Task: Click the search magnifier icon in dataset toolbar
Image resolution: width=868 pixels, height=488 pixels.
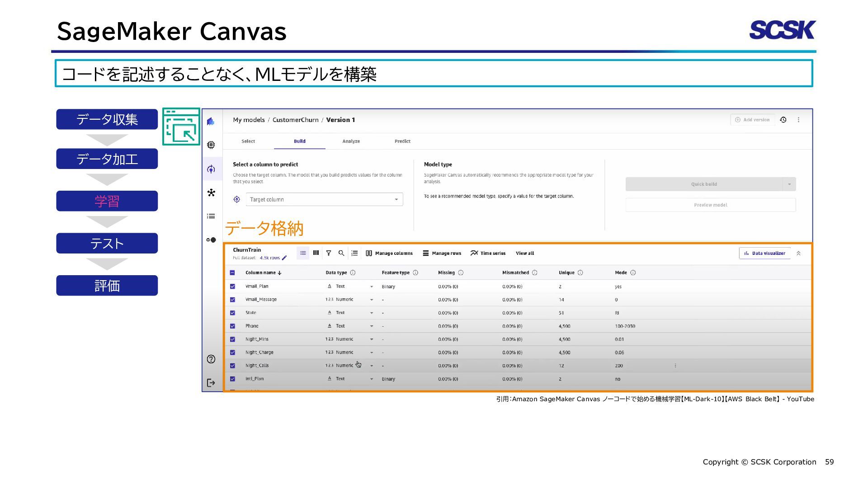Action: (x=341, y=253)
